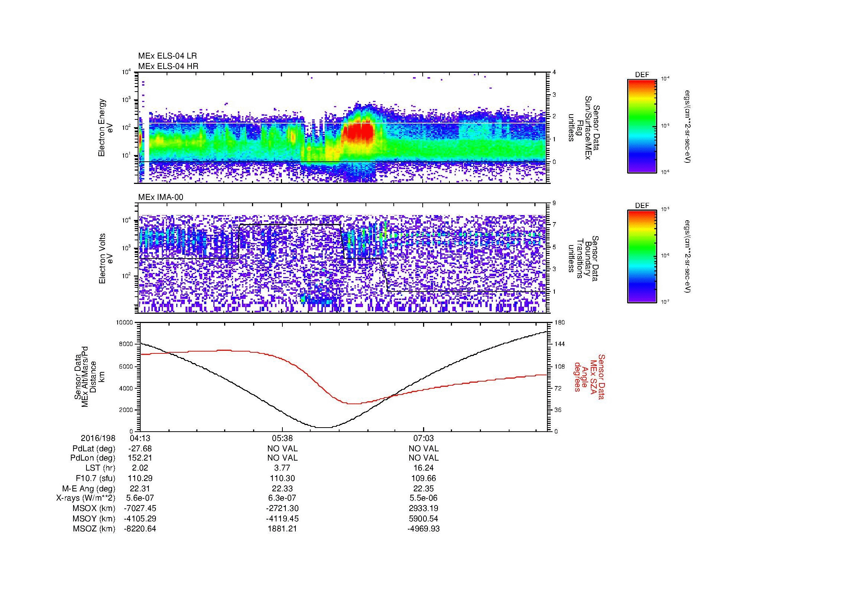Click the '05:38' time tick label
The height and width of the screenshot is (613, 868).
(x=282, y=438)
